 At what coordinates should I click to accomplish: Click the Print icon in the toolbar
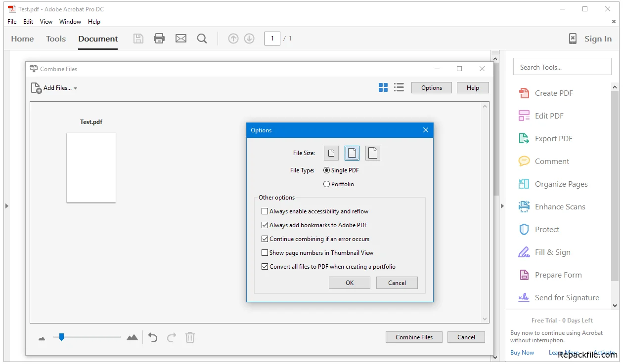point(159,39)
